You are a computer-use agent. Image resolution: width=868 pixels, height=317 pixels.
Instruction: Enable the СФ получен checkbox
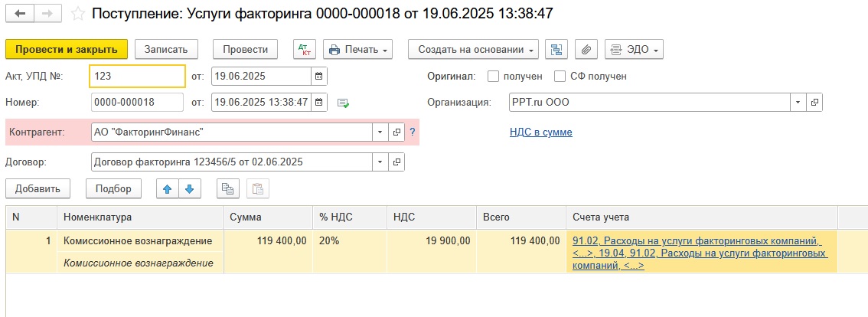(x=560, y=77)
